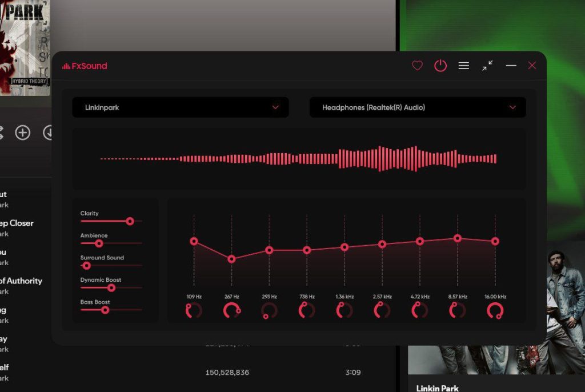Click the 16.00 kHz frequency knob
The width and height of the screenshot is (585, 392).
coord(495,310)
